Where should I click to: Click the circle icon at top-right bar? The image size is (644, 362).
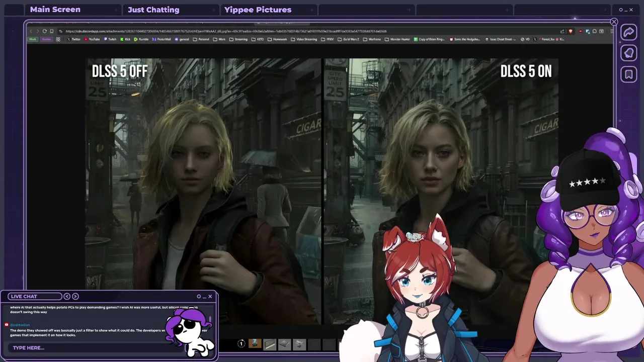coord(621,10)
